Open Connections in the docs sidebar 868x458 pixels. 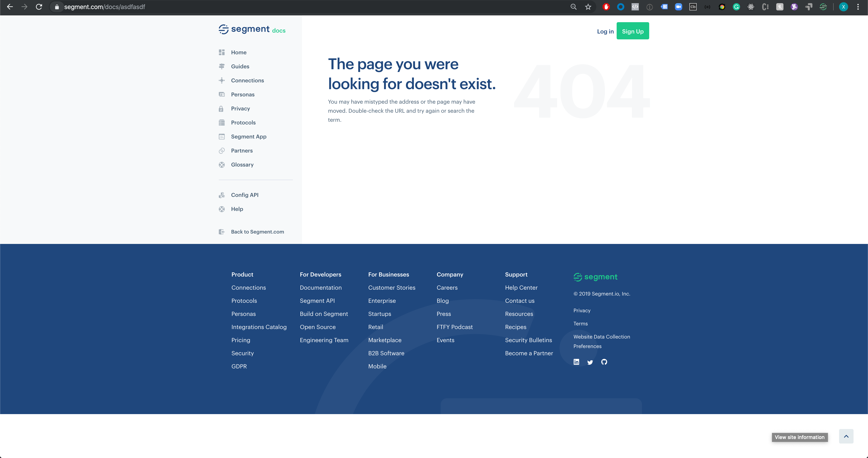[x=247, y=80]
